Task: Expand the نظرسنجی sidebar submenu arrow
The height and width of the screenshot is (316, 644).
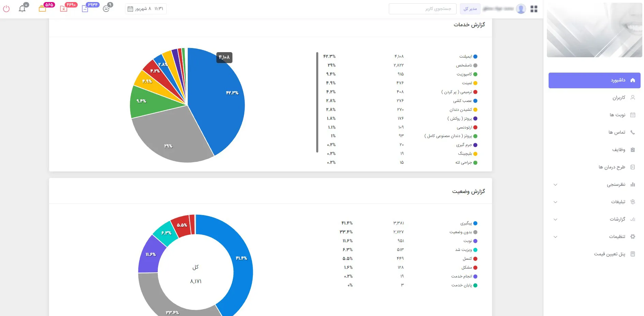Action: click(555, 185)
